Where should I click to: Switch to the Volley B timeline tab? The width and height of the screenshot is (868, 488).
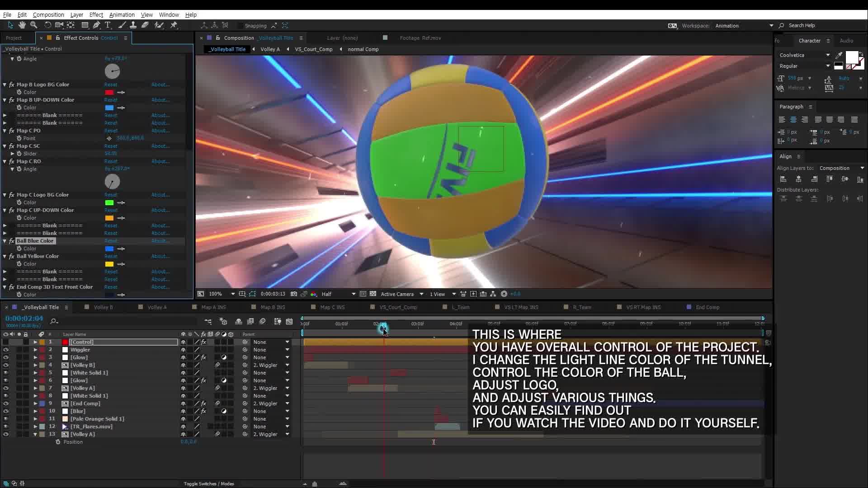(x=103, y=307)
